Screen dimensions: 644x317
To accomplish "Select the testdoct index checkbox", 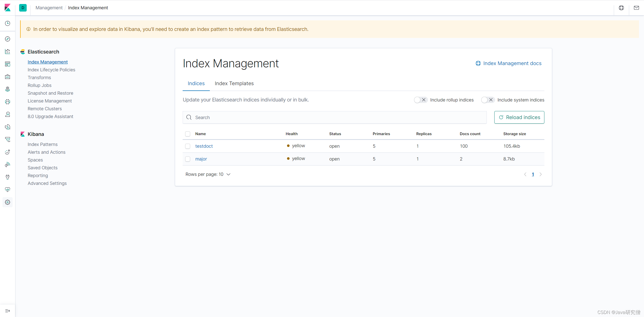I will click(188, 146).
